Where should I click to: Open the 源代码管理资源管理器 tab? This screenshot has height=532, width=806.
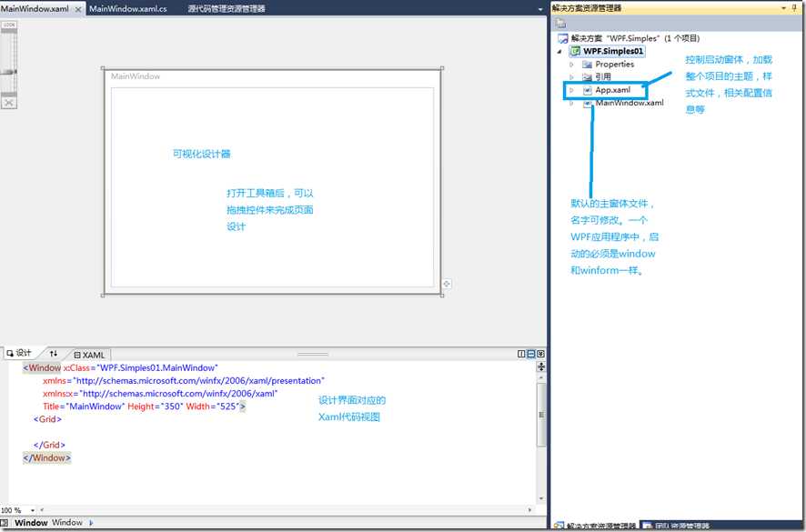click(x=227, y=9)
